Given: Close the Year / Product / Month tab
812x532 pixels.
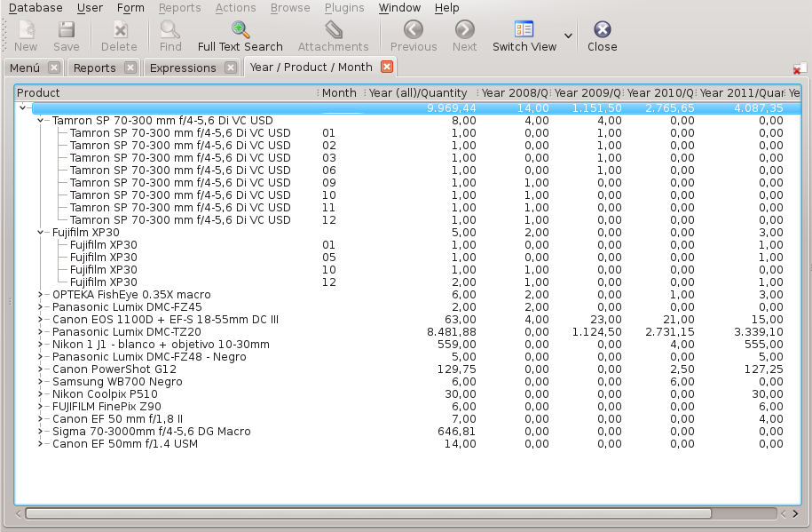Looking at the screenshot, I should (387, 67).
